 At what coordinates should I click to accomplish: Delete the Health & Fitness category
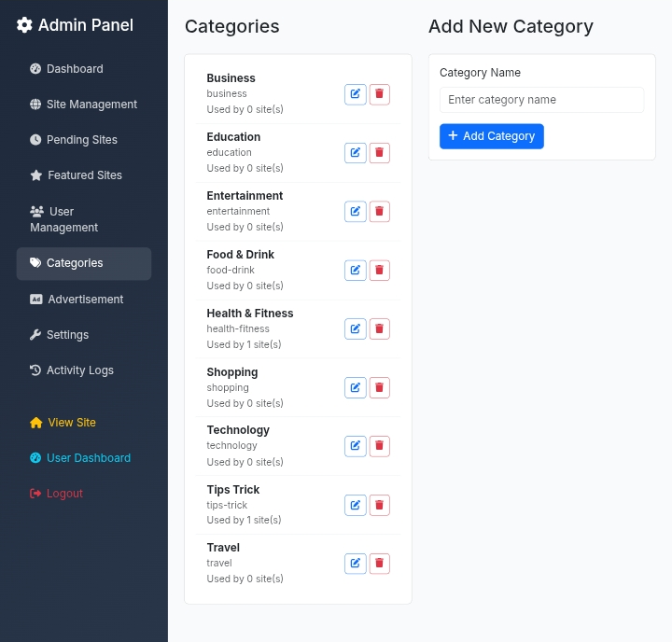(379, 329)
